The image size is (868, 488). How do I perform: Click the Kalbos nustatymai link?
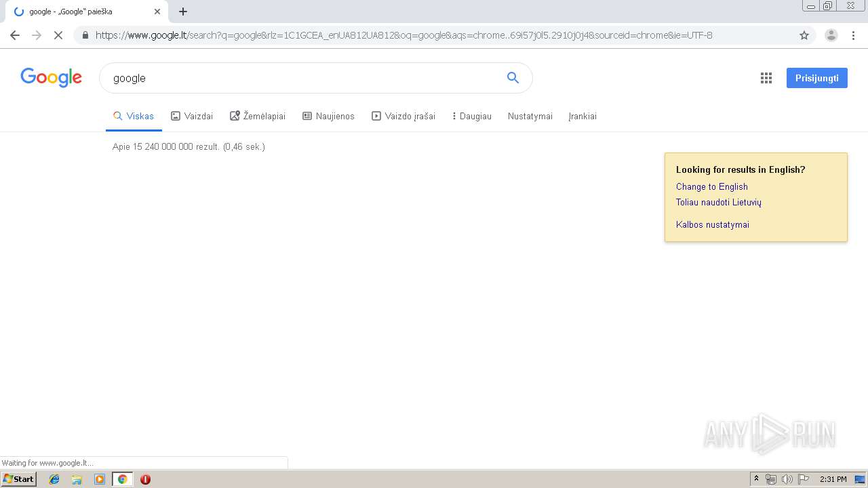click(x=713, y=224)
